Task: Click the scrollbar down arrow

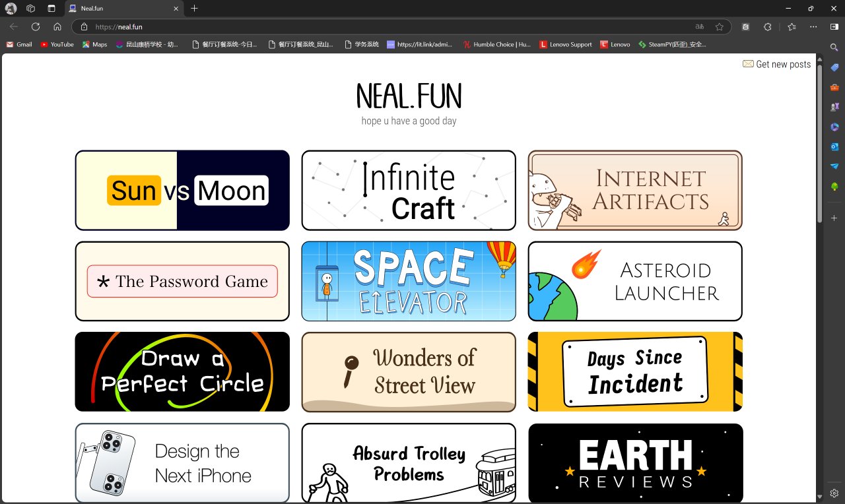Action: tap(820, 496)
